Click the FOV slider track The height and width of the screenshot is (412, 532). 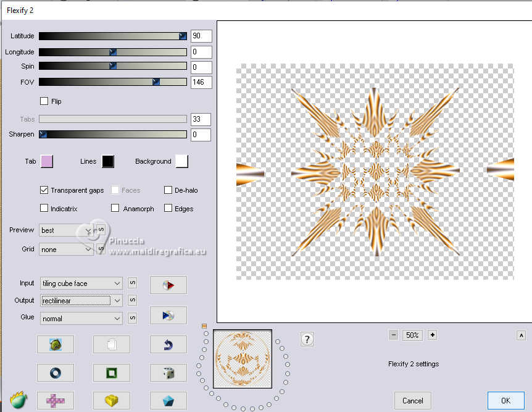pyautogui.click(x=113, y=82)
